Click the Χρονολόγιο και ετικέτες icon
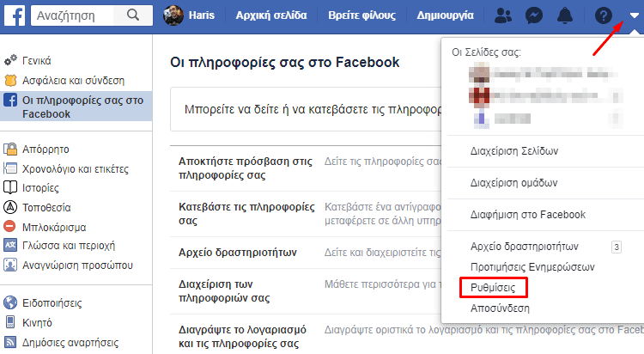The height and width of the screenshot is (354, 644). (x=10, y=168)
